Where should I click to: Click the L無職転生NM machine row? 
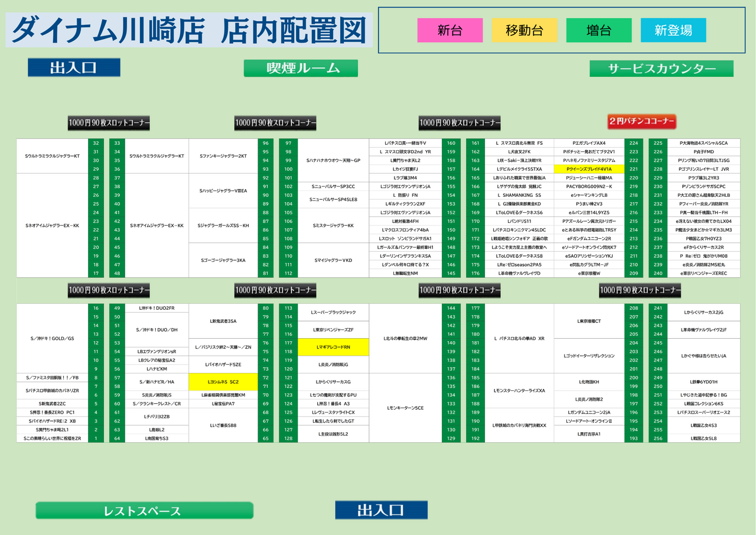(405, 273)
